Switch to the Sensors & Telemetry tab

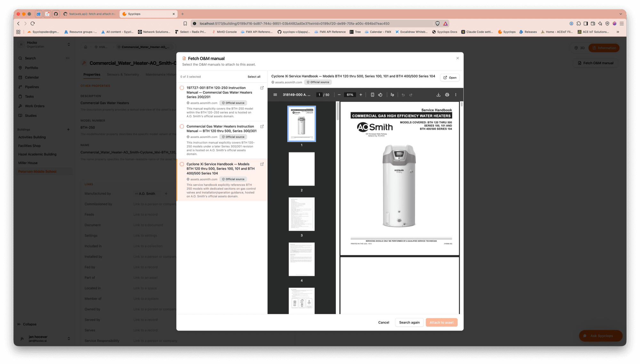123,75
